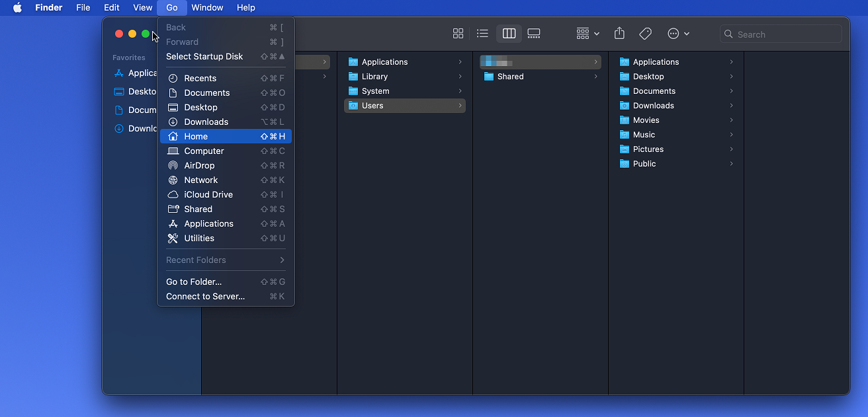
Task: Switch to list view in toolbar
Action: [x=482, y=34]
